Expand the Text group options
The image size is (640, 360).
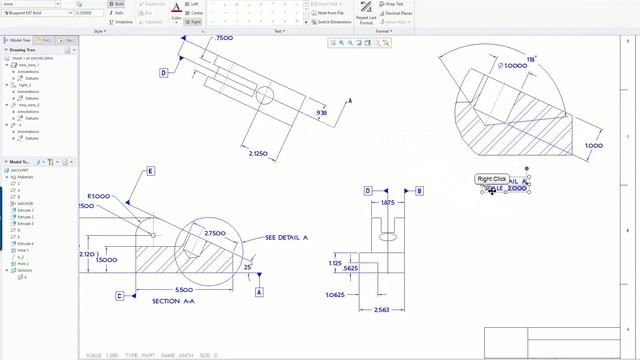tap(280, 31)
